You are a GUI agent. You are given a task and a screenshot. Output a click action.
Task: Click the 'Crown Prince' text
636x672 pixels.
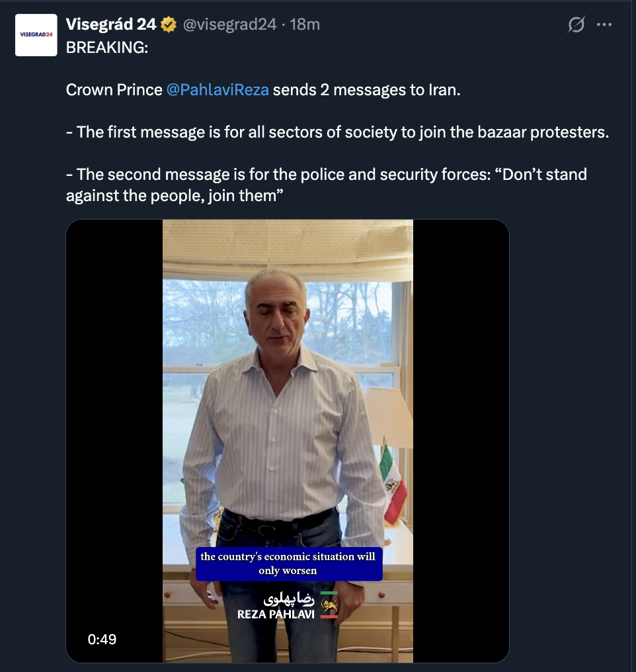pyautogui.click(x=114, y=90)
